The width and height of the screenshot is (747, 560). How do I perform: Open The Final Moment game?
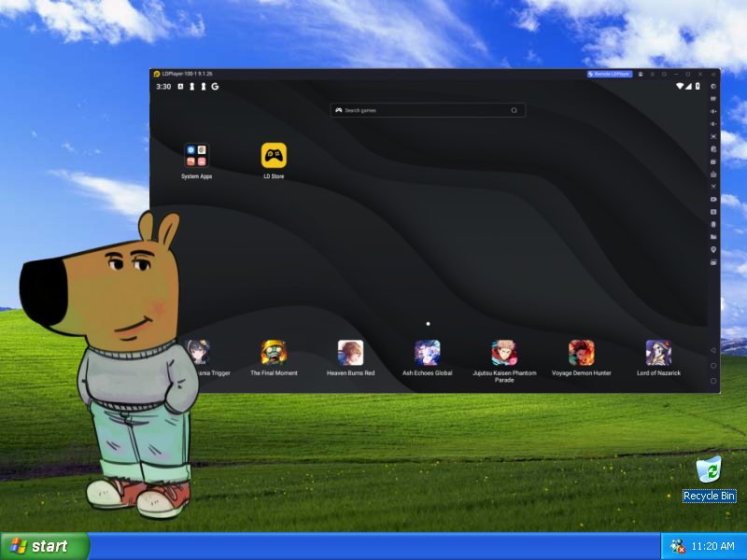(x=274, y=358)
